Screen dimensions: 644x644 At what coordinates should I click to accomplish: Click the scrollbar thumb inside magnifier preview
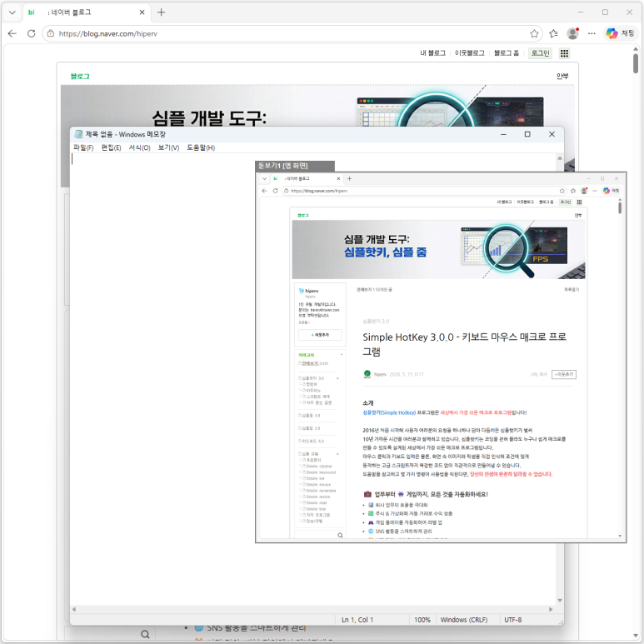click(x=620, y=207)
